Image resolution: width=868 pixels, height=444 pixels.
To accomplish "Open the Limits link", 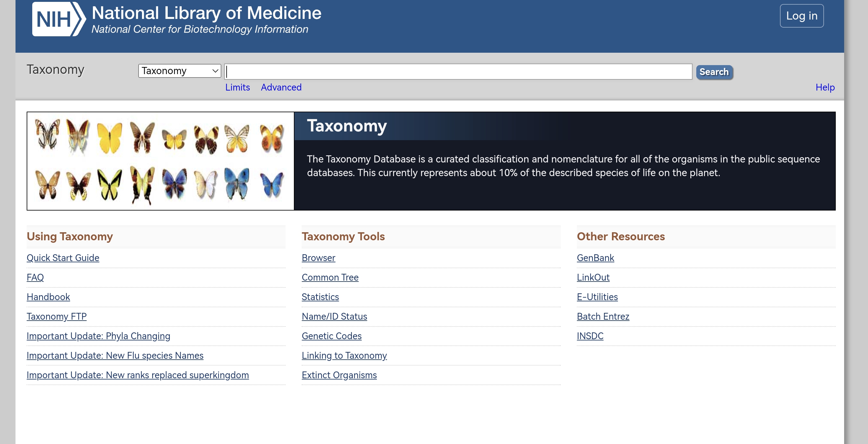I will (237, 87).
